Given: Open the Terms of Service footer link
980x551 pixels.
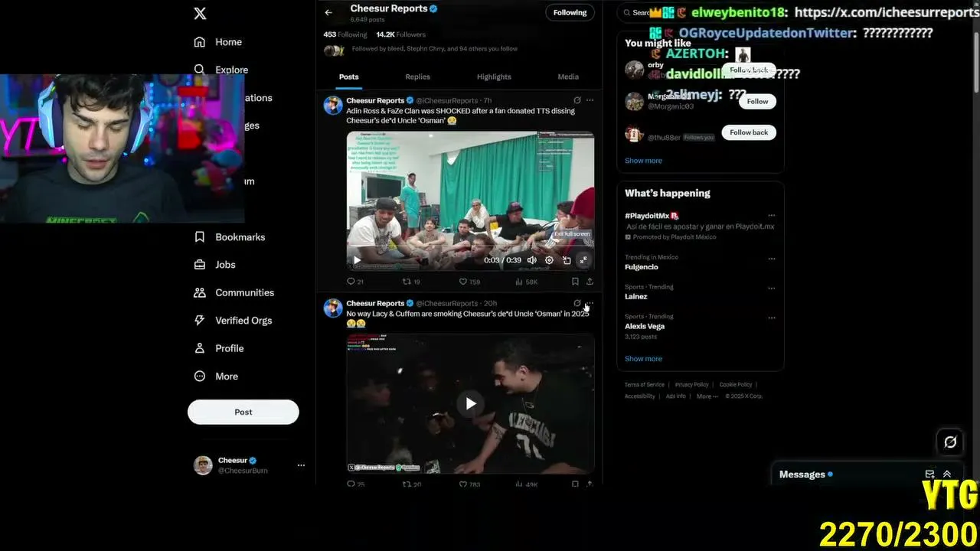Looking at the screenshot, I should click(645, 385).
